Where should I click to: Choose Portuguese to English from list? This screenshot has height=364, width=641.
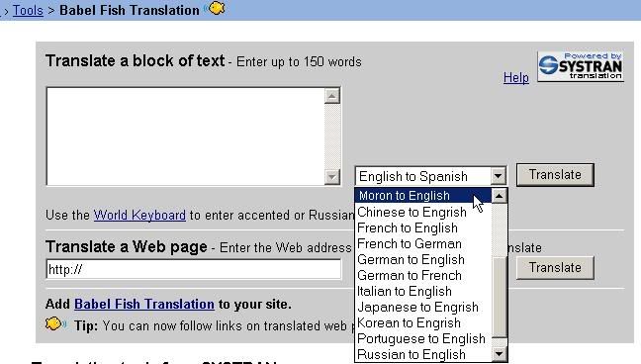[x=423, y=339]
